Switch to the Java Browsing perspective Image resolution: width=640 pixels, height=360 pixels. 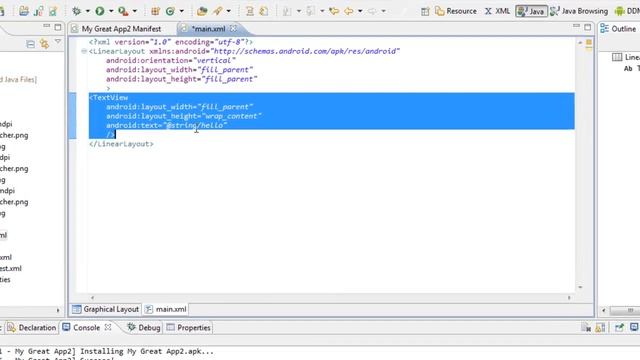(579, 11)
